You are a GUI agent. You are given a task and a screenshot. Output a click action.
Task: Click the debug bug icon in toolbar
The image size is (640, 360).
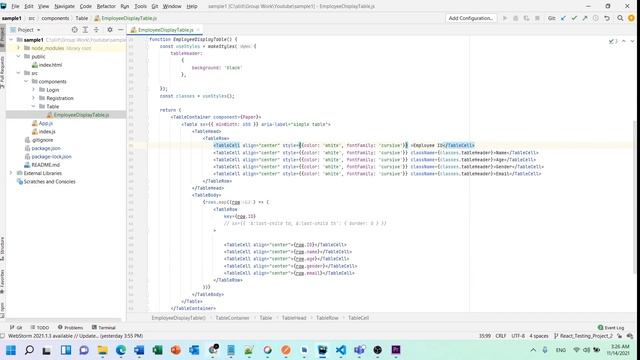click(x=516, y=18)
